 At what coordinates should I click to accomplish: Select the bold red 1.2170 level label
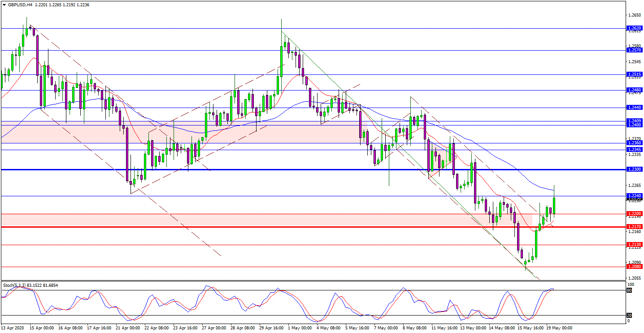tap(634, 227)
